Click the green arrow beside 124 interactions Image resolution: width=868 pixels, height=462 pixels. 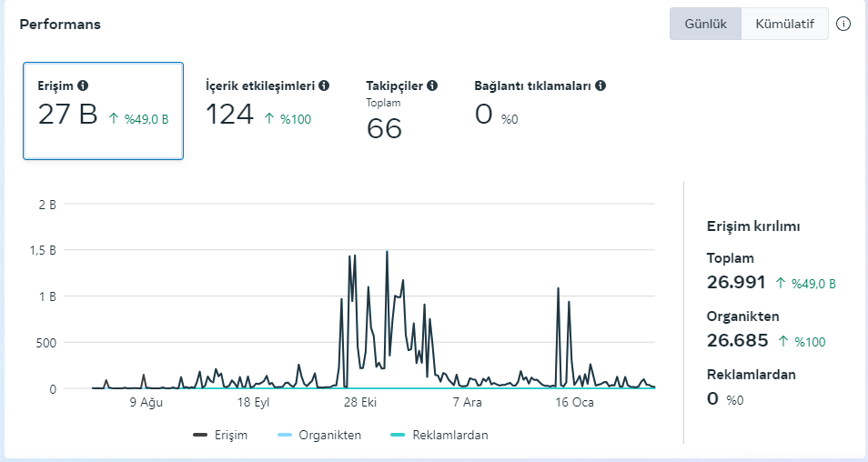tap(269, 118)
